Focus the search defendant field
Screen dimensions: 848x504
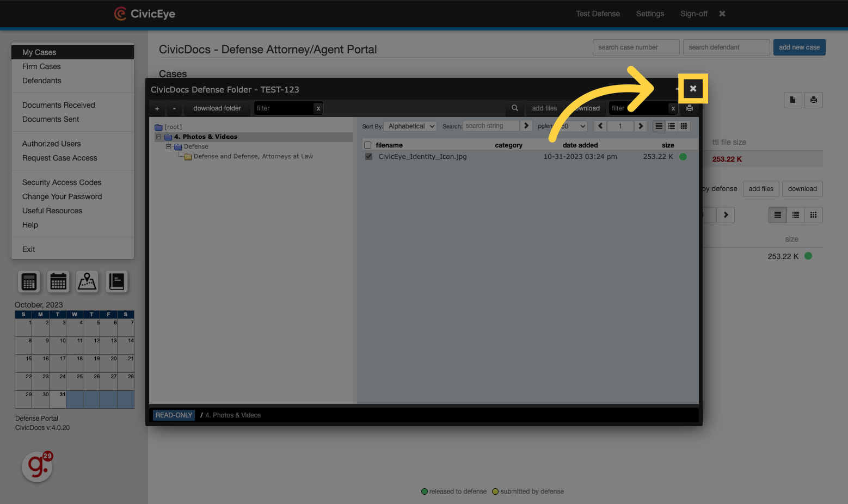pos(726,47)
